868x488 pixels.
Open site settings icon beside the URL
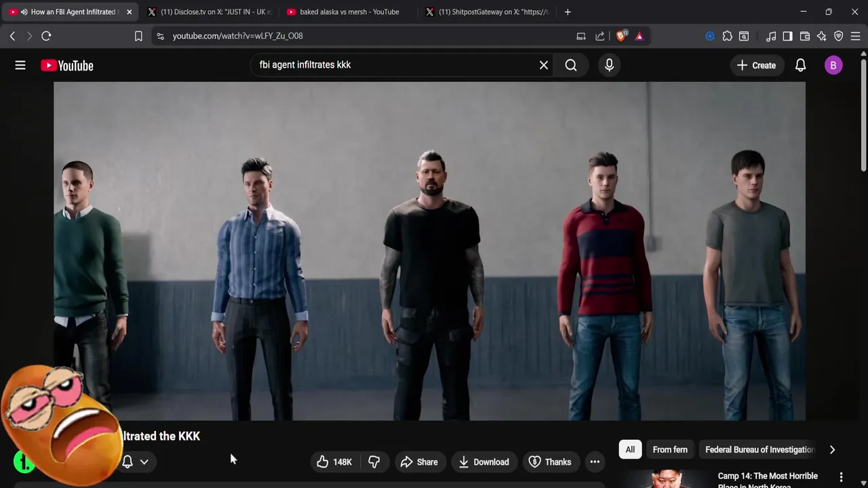tap(160, 36)
